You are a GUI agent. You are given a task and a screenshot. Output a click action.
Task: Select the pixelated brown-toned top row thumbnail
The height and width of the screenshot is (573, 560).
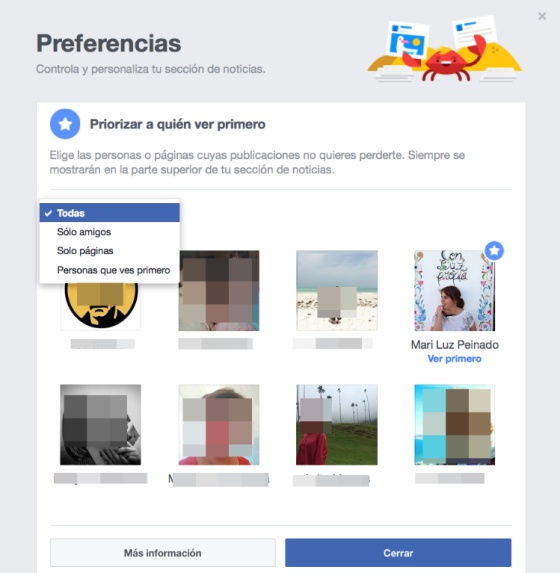point(219,291)
